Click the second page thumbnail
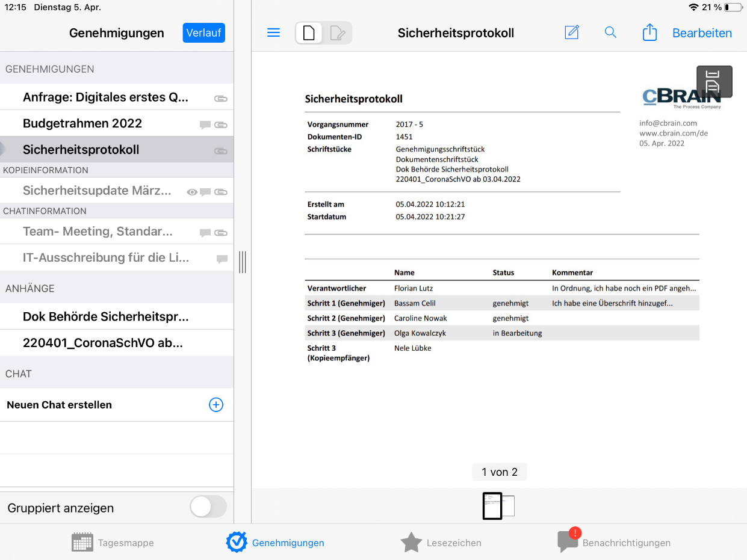This screenshot has width=747, height=560. point(509,506)
